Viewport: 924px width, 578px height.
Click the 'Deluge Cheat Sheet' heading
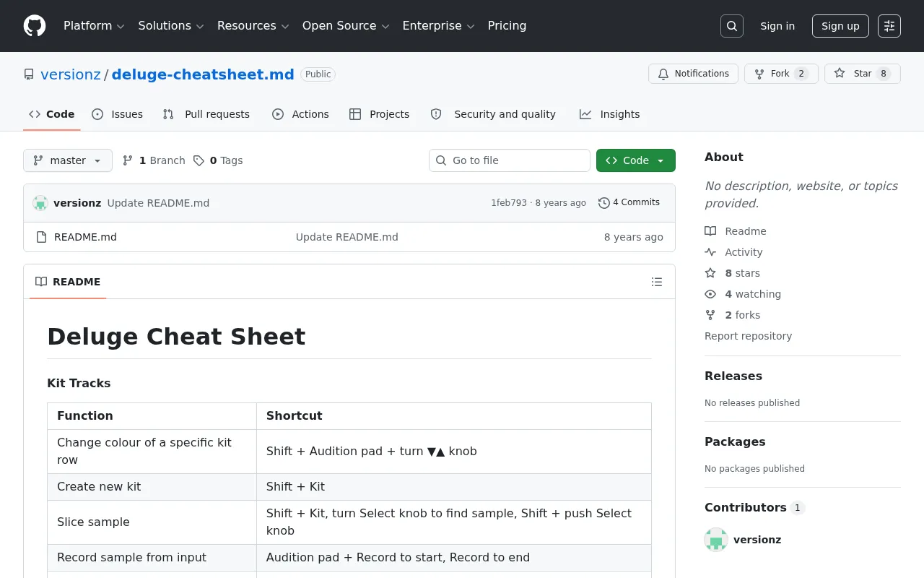pos(176,337)
